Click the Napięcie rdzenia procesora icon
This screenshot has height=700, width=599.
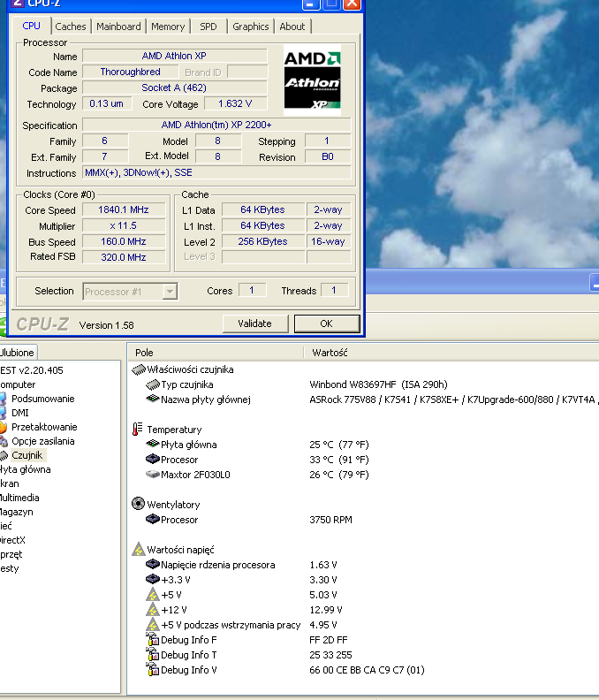point(153,564)
